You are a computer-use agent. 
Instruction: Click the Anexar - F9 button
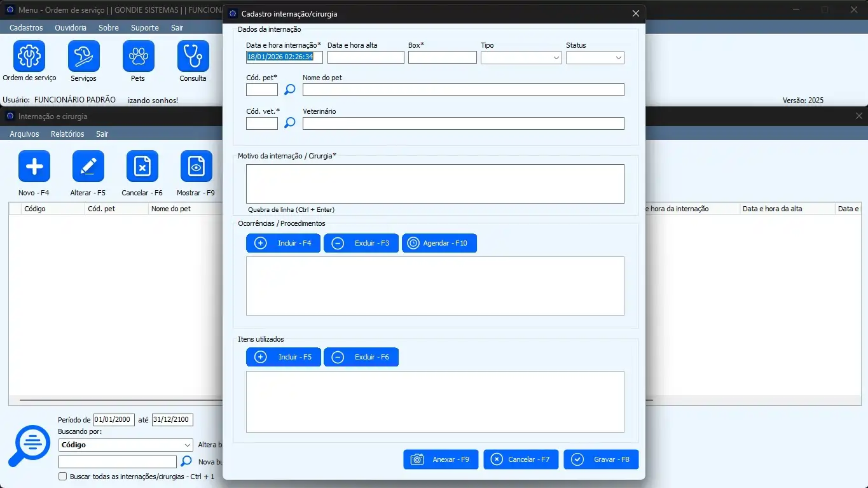click(441, 459)
